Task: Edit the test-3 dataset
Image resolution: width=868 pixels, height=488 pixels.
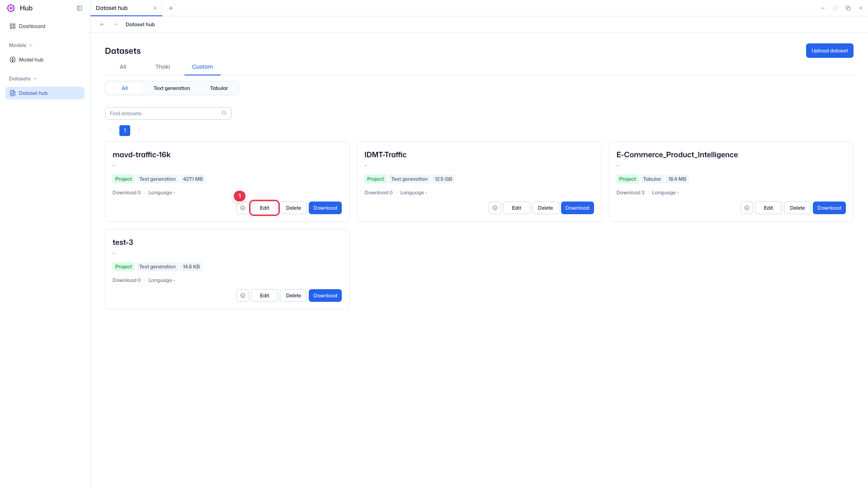Action: coord(264,296)
